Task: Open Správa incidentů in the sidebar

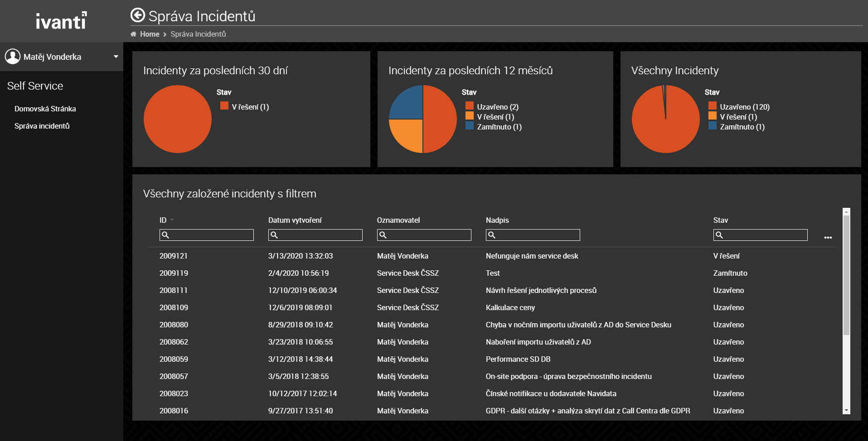Action: click(x=42, y=126)
